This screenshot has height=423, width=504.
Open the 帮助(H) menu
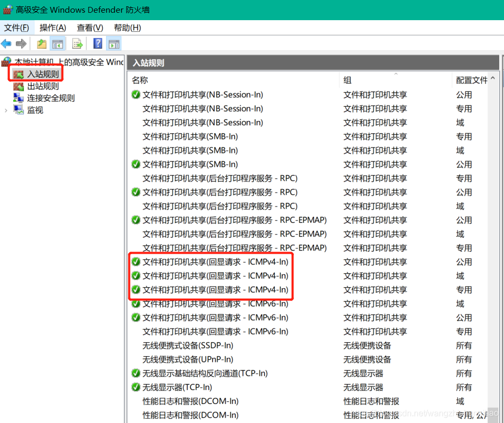pyautogui.click(x=127, y=28)
